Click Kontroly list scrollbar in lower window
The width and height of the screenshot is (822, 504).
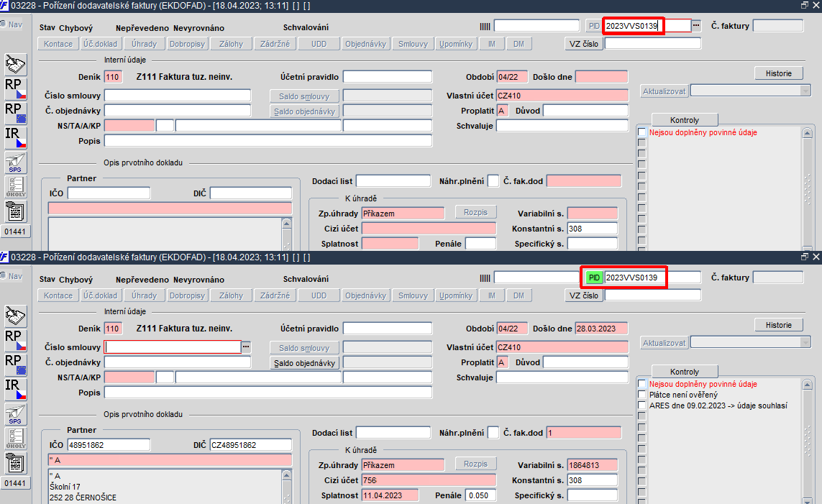pyautogui.click(x=808, y=440)
